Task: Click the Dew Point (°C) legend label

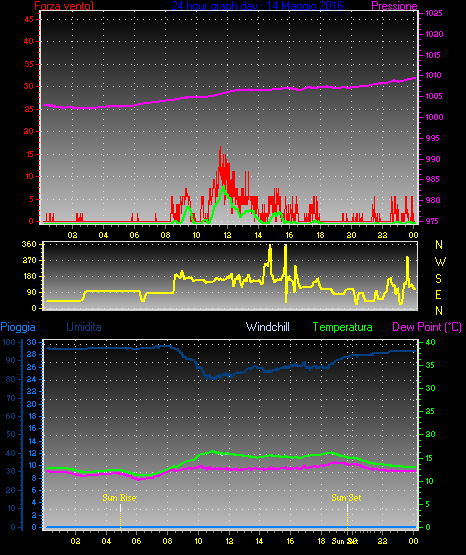Action: pyautogui.click(x=427, y=327)
